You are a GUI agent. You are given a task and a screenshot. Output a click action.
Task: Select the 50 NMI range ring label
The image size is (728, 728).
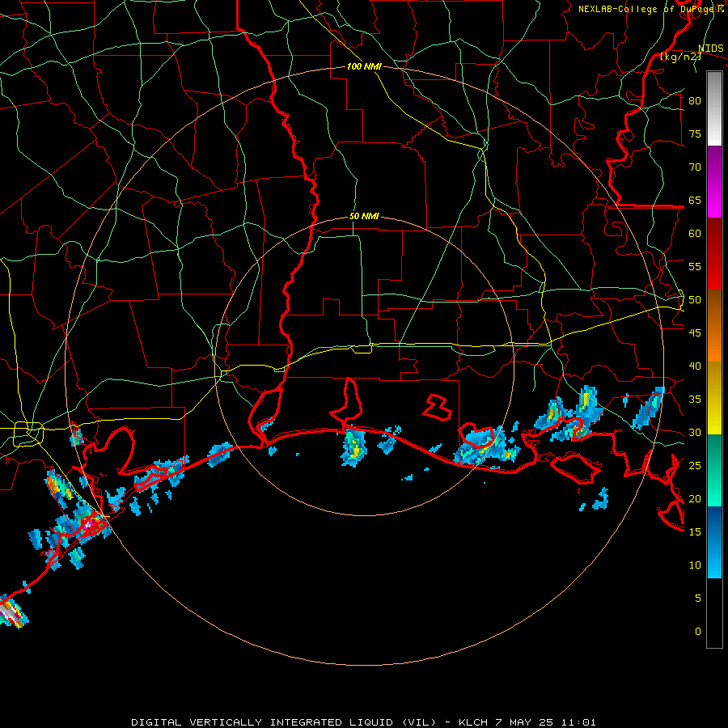pyautogui.click(x=364, y=216)
